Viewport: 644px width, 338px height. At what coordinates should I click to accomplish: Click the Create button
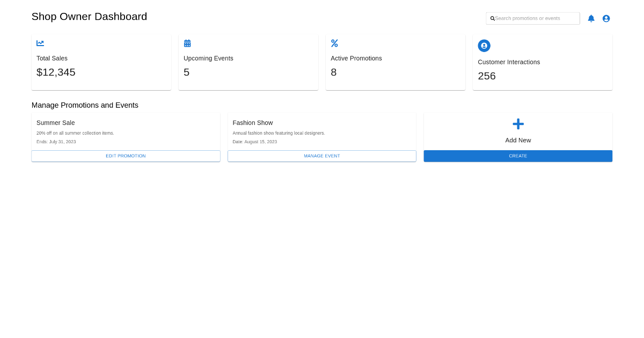518,156
